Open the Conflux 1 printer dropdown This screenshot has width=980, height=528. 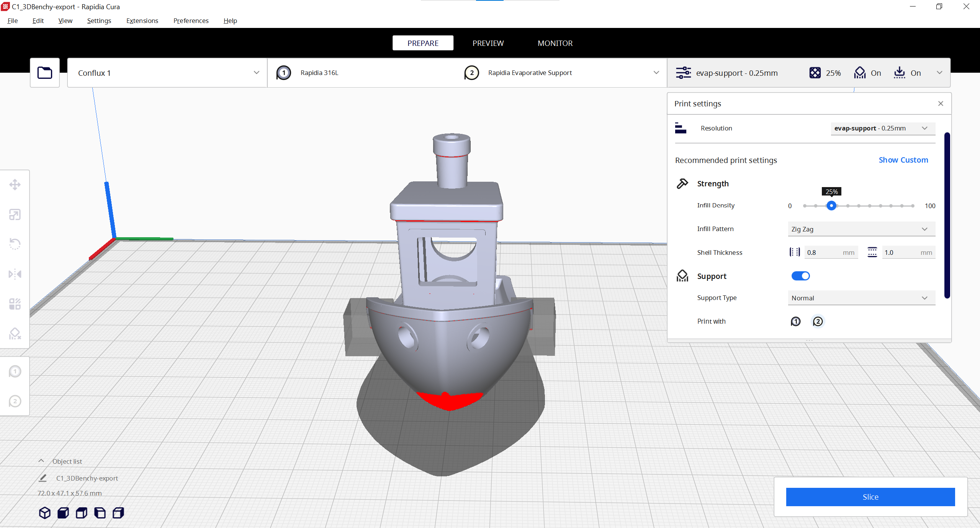point(167,73)
